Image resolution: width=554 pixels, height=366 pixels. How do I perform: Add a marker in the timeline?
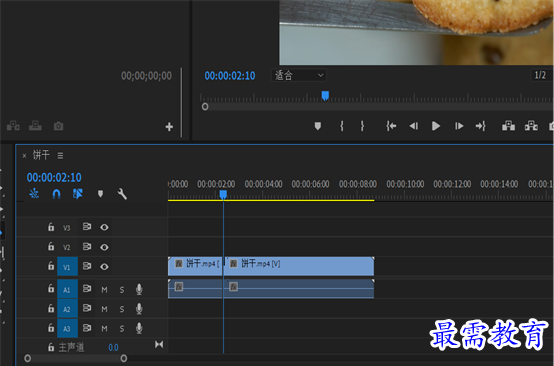100,194
